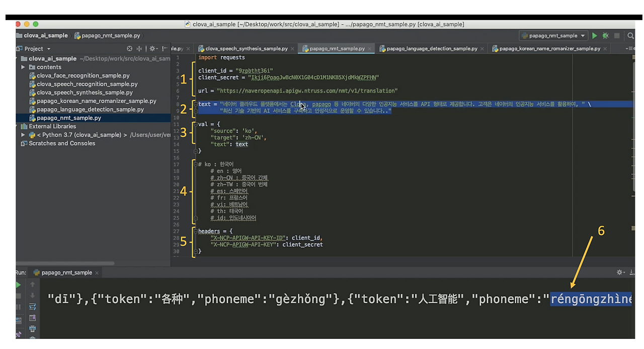Start debugging with the bug icon
The width and height of the screenshot is (644, 349).
point(606,36)
